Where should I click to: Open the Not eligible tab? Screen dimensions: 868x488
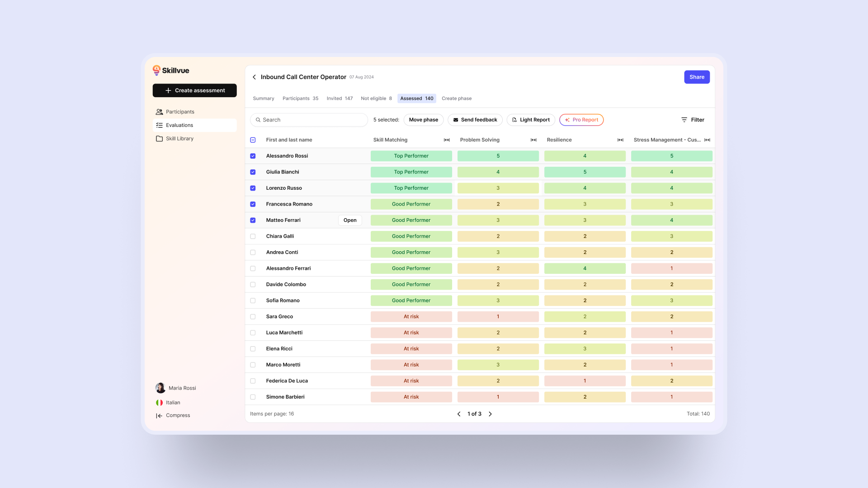tap(376, 99)
